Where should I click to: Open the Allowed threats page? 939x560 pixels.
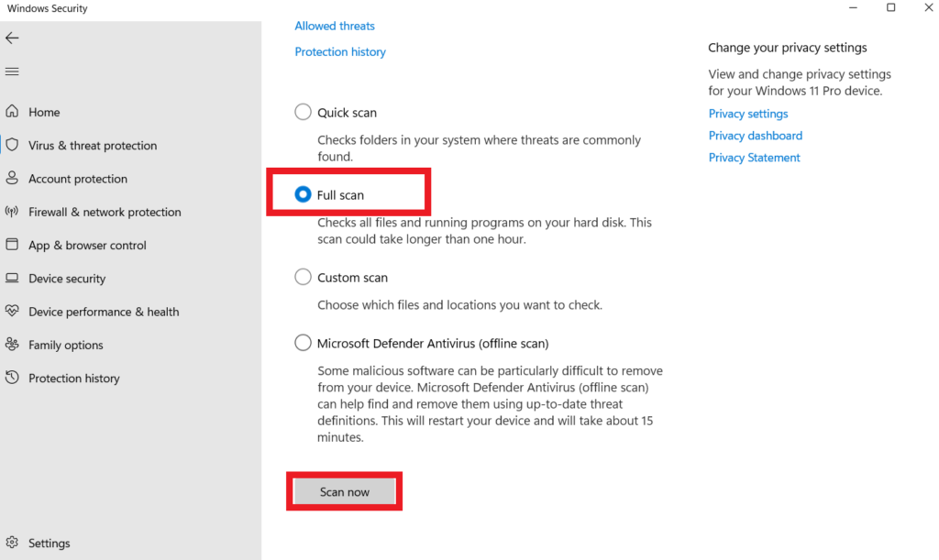coord(334,26)
